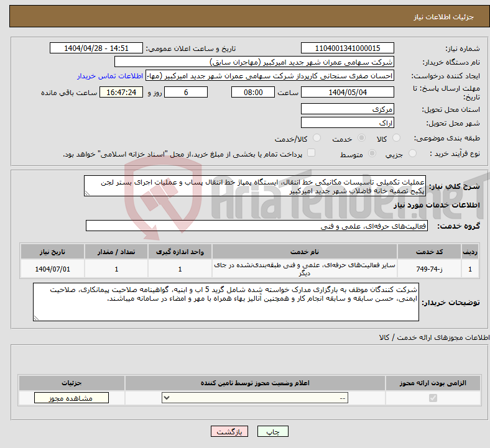Click the چاپ print button
490x448 pixels.
point(273,432)
